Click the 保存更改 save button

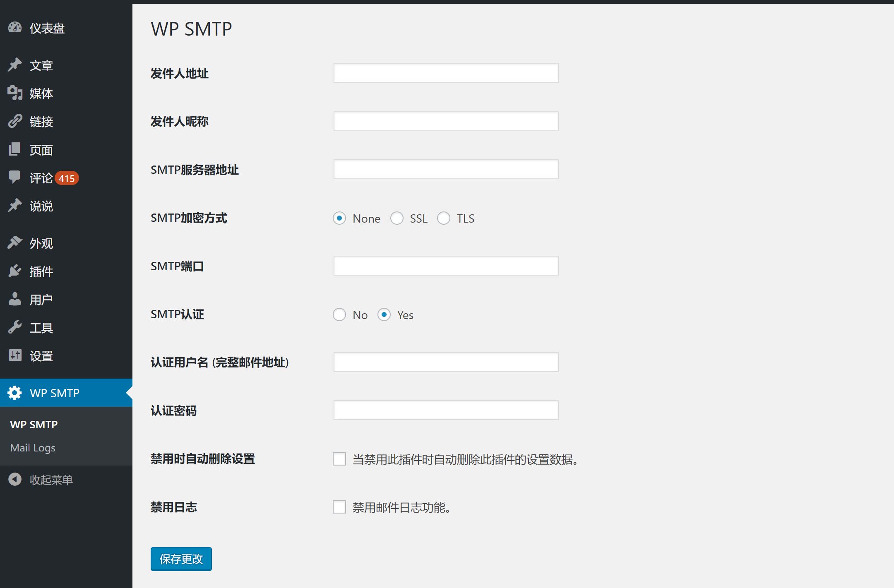(x=181, y=559)
